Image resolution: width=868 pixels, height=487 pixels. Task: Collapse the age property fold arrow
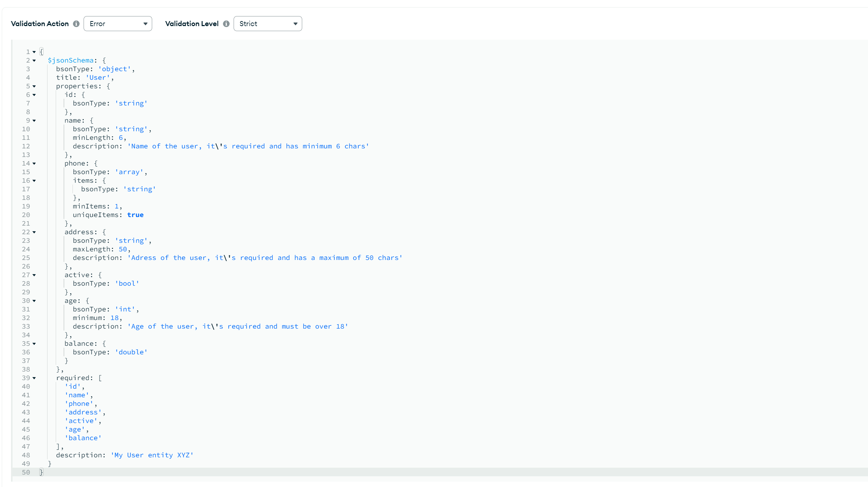pyautogui.click(x=34, y=301)
